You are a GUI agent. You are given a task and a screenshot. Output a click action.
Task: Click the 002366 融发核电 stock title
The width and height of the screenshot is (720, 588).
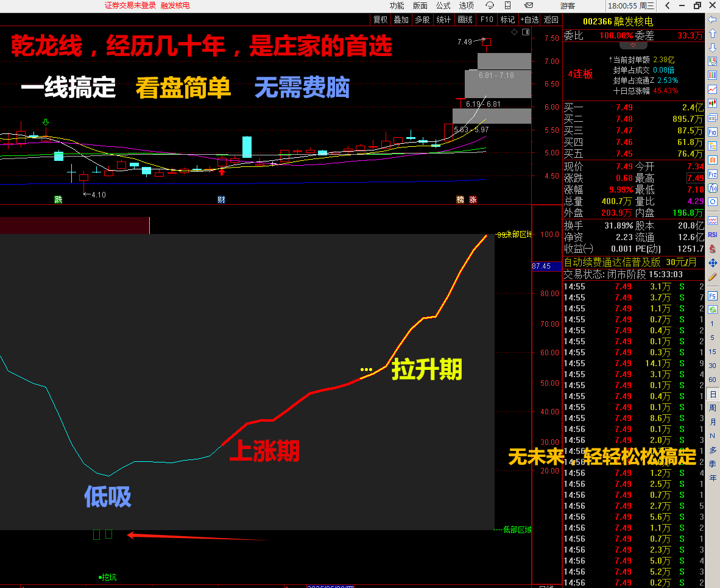618,21
